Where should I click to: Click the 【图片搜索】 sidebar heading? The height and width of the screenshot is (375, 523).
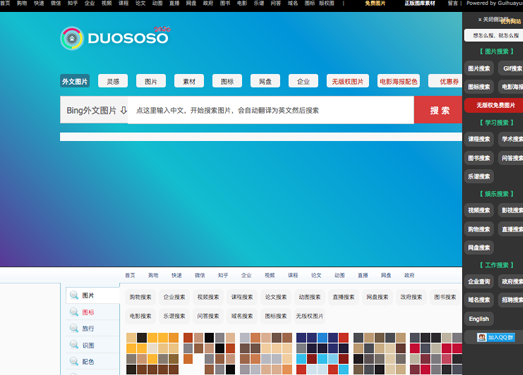496,51
